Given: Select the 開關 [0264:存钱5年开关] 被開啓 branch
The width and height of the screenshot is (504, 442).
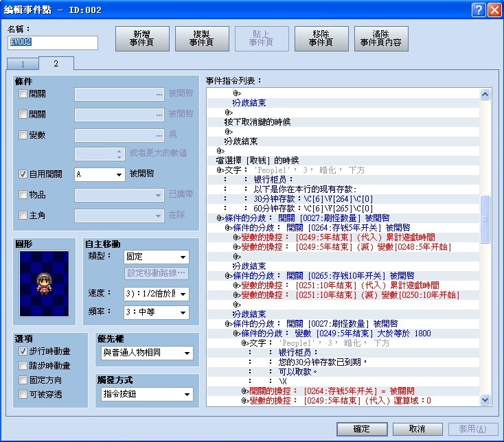Looking at the screenshot, I should point(343,228).
